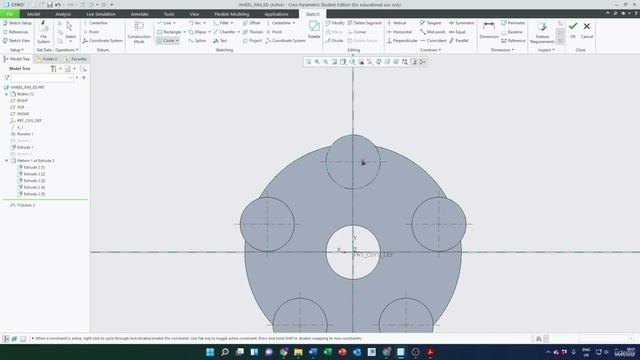Viewport: 640px width, 360px height.
Task: Open Feature Requirements in Inspect group
Action: click(542, 32)
